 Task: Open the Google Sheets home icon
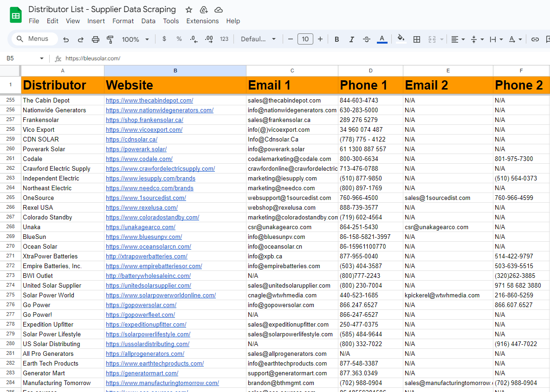coord(15,15)
